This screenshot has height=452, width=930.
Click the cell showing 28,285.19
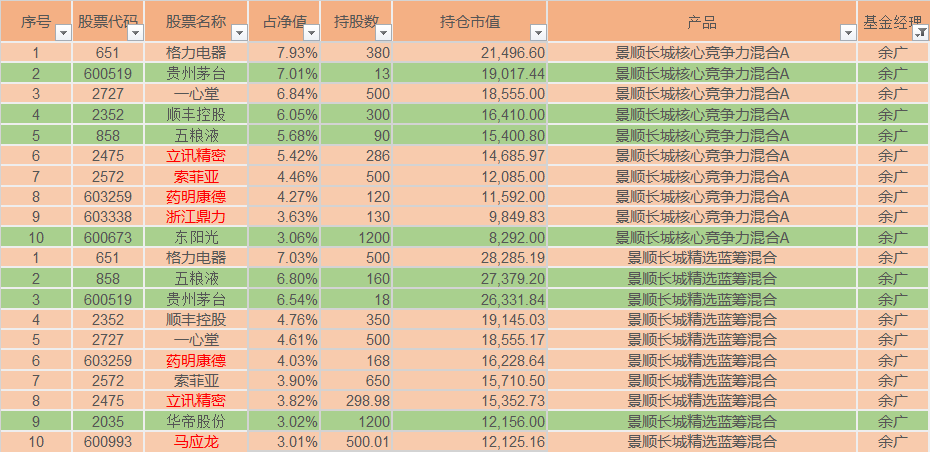tap(469, 257)
